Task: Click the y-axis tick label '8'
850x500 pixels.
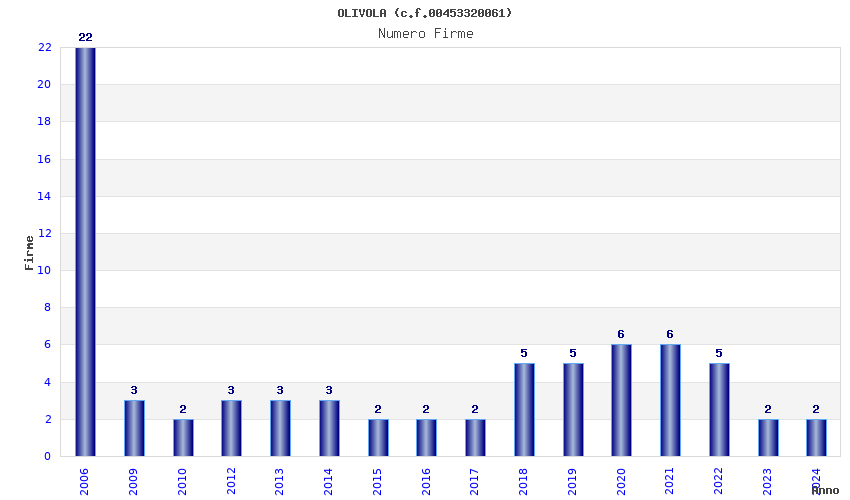Action: coord(48,307)
